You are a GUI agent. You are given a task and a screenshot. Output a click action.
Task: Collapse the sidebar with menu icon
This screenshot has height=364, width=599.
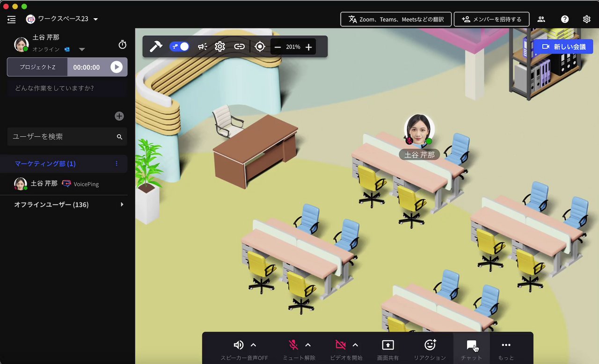tap(12, 19)
